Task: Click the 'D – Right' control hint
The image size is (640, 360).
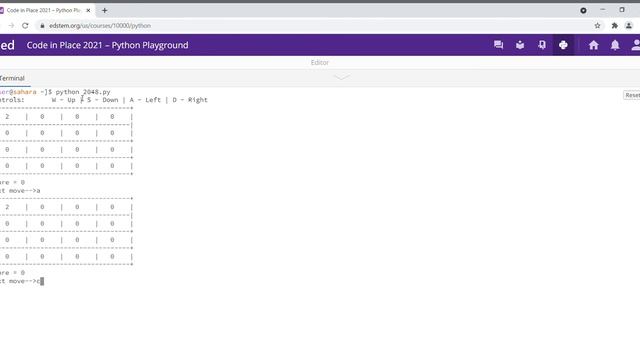Action: pos(190,100)
